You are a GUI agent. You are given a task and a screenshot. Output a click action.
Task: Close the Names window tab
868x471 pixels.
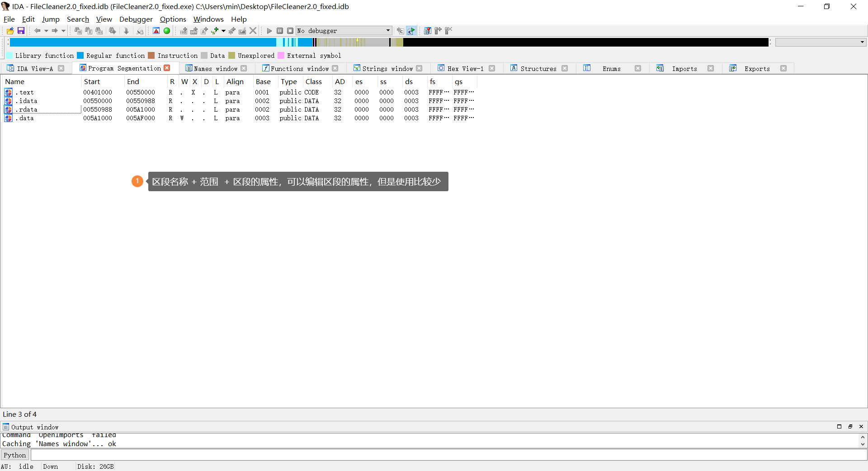pyautogui.click(x=244, y=69)
